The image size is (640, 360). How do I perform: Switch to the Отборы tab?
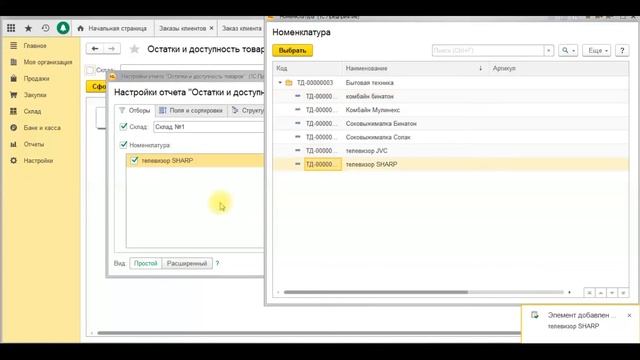[135, 110]
